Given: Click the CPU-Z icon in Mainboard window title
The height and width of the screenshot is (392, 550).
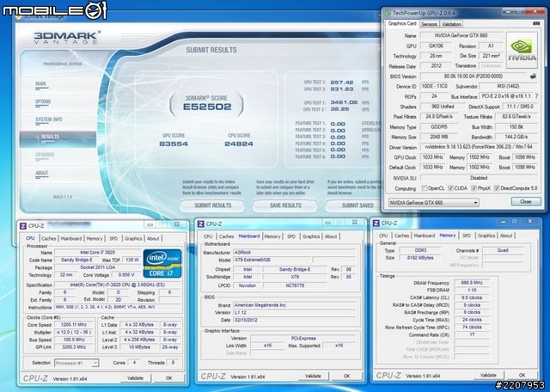Looking at the screenshot, I should tap(200, 224).
